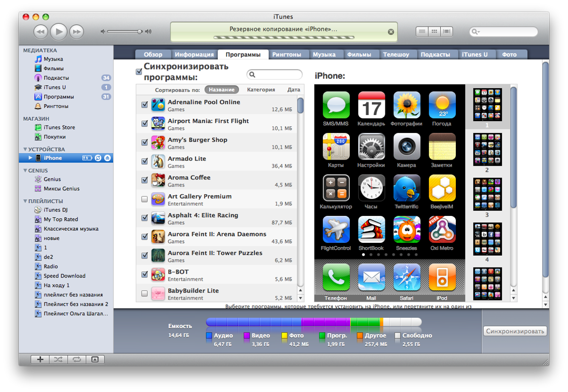Select the BeejiveIM app icon

pos(442,188)
